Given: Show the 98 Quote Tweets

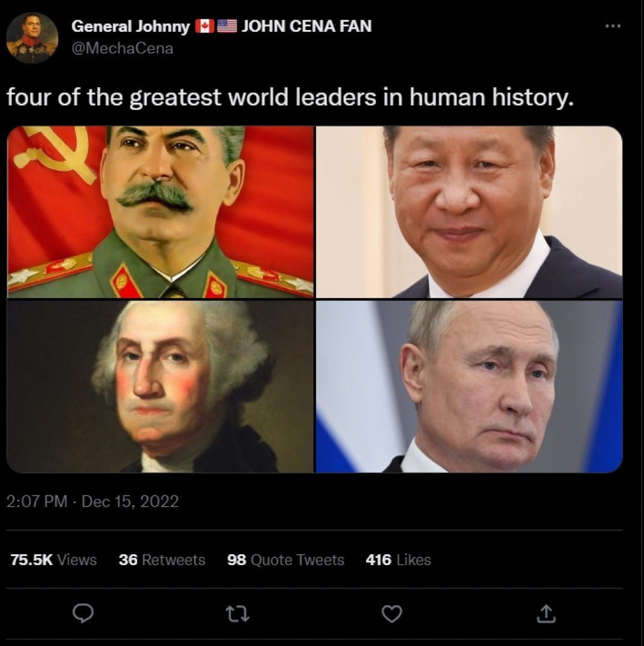Looking at the screenshot, I should pos(285,560).
